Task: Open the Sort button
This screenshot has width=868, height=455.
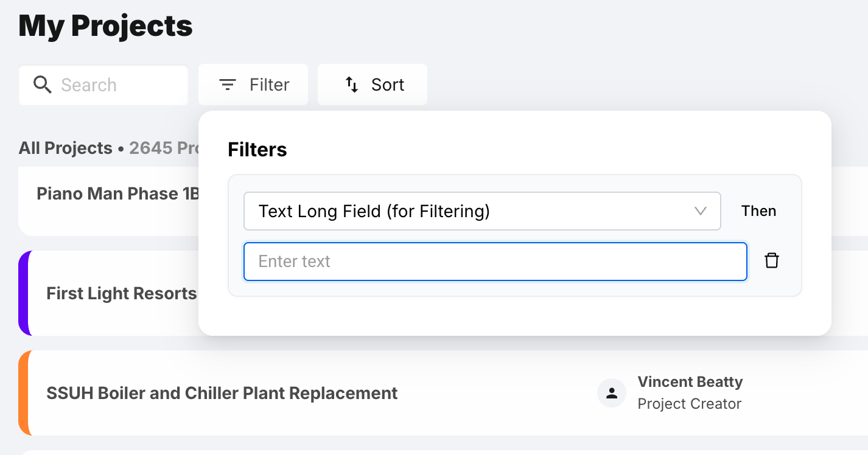Action: (x=373, y=85)
